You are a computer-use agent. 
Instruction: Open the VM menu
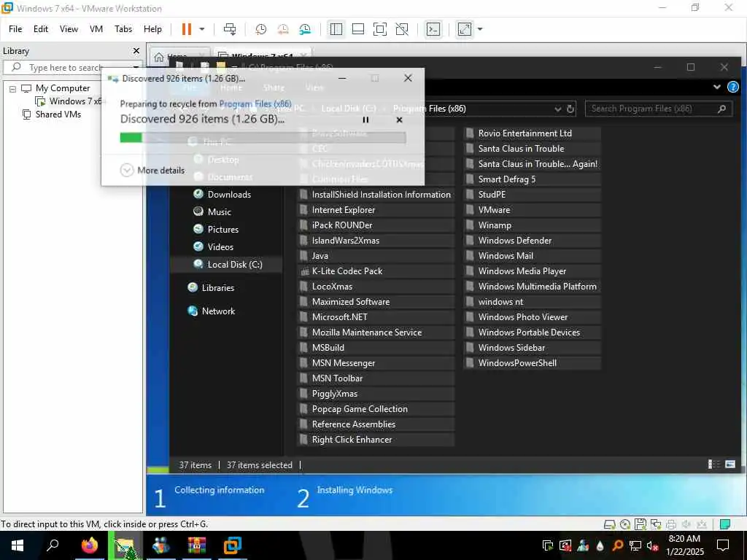(96, 29)
